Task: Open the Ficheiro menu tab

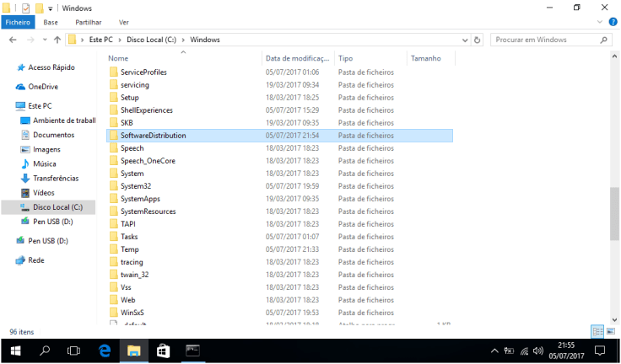Action: click(x=18, y=22)
